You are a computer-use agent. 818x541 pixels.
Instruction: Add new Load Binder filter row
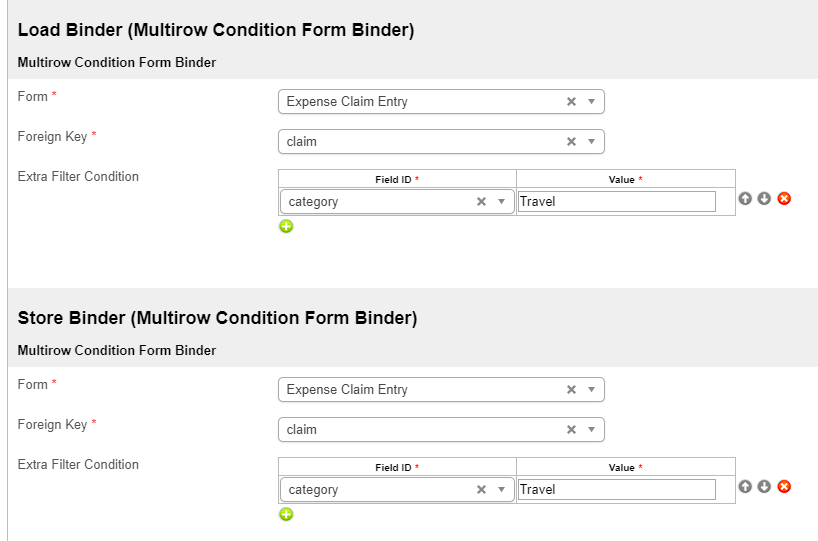[x=286, y=226]
